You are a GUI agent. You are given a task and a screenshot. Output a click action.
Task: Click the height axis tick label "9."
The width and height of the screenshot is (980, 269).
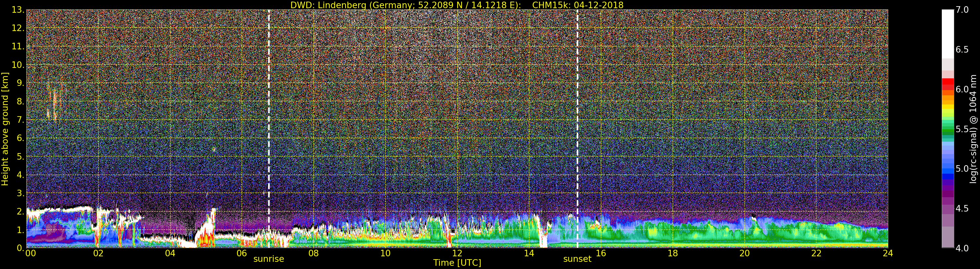[x=21, y=83]
